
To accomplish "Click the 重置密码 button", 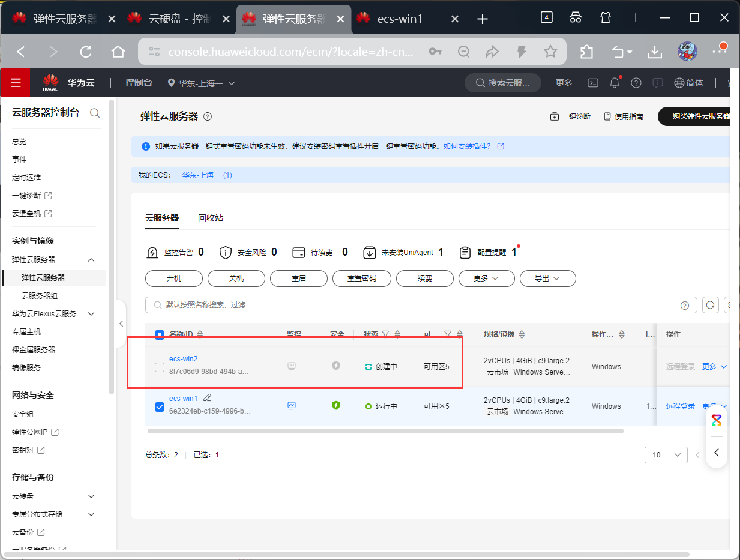I will 361,278.
